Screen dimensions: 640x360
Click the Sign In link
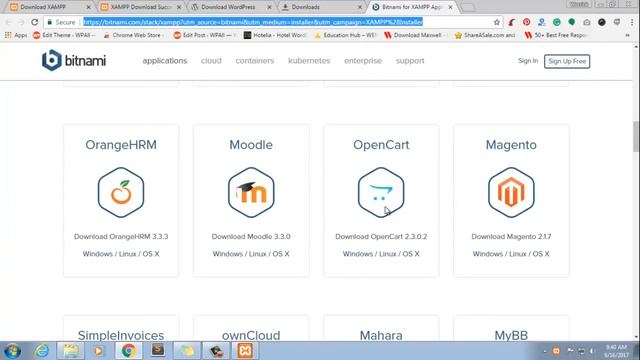click(x=528, y=61)
